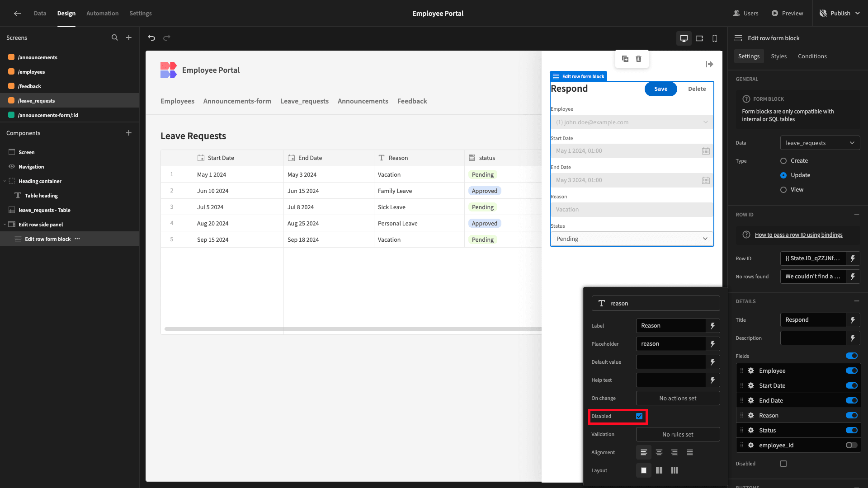Open Reason field settings gear icon
868x488 pixels.
(x=751, y=415)
